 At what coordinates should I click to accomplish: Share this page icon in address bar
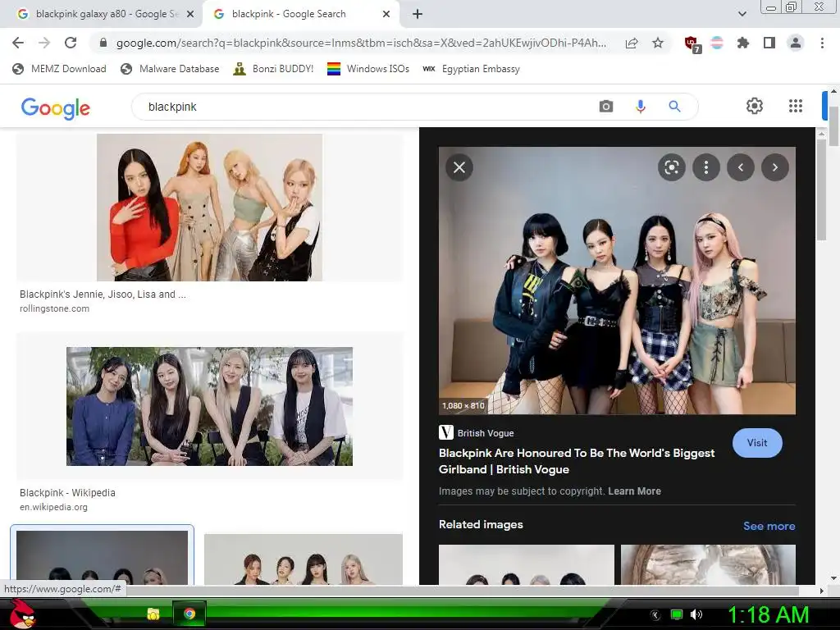[632, 43]
